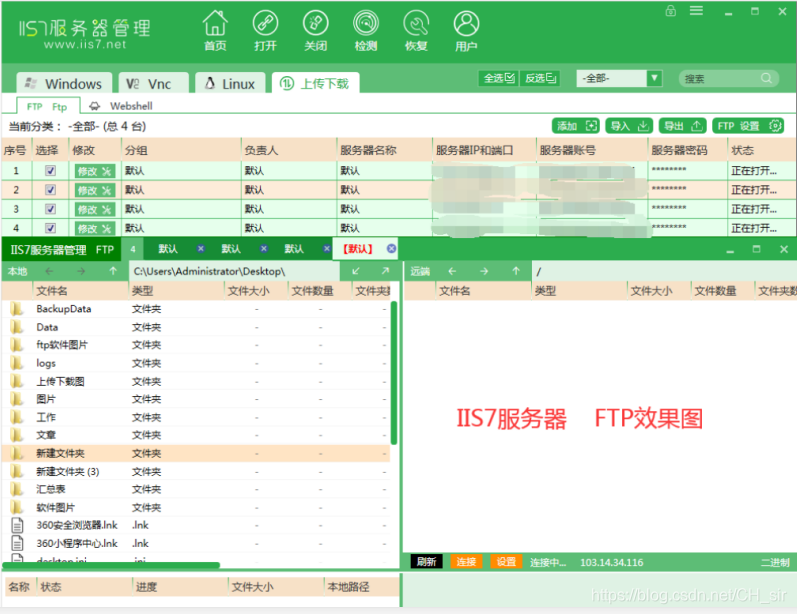Select the Ftp sub-tab
Screen dimensions: 797x614
tap(48, 106)
